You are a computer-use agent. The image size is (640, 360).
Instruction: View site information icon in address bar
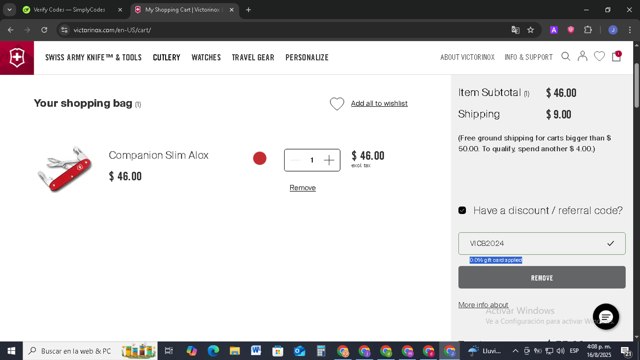click(64, 30)
